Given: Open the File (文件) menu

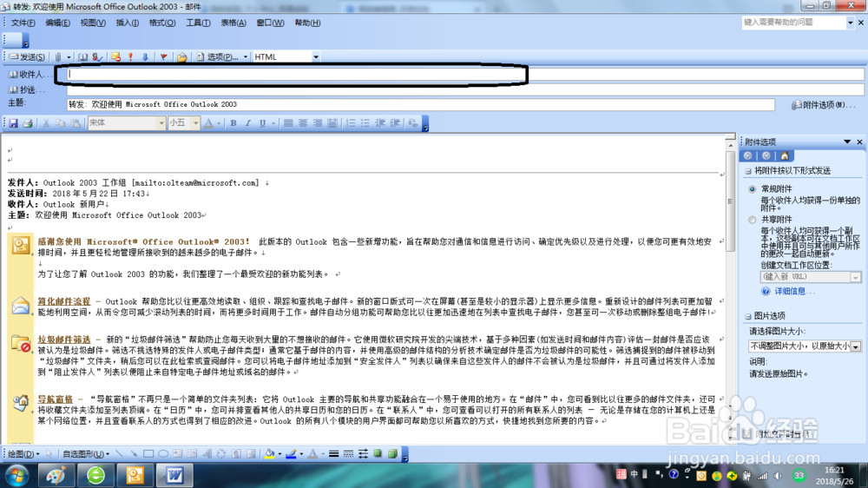Looking at the screenshot, I should click(23, 23).
